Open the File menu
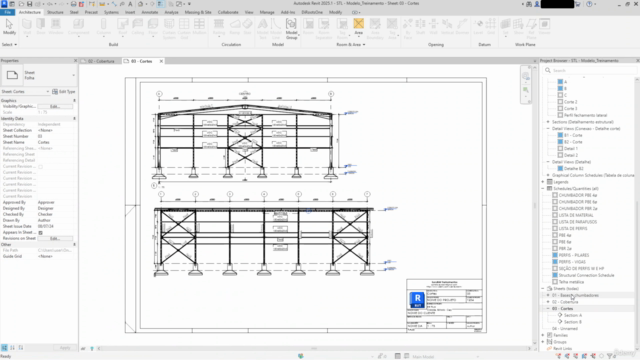Screen dimensions: 640x360 [x=7, y=12]
